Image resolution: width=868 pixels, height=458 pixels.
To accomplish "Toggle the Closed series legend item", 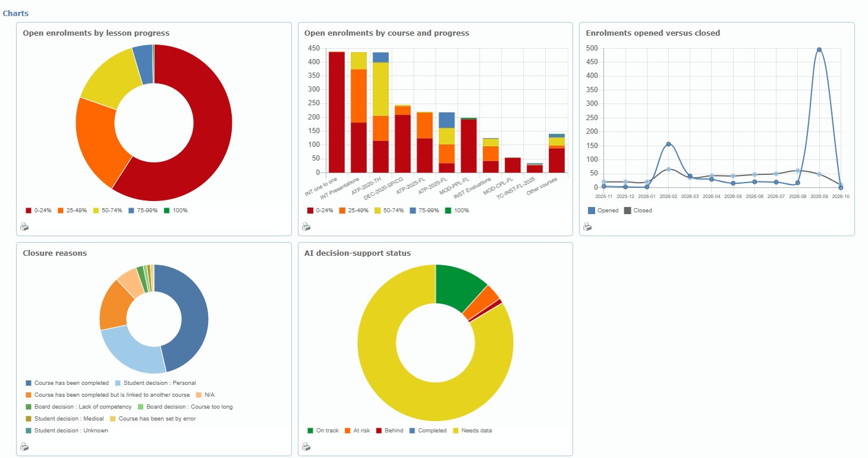I will pyautogui.click(x=639, y=211).
